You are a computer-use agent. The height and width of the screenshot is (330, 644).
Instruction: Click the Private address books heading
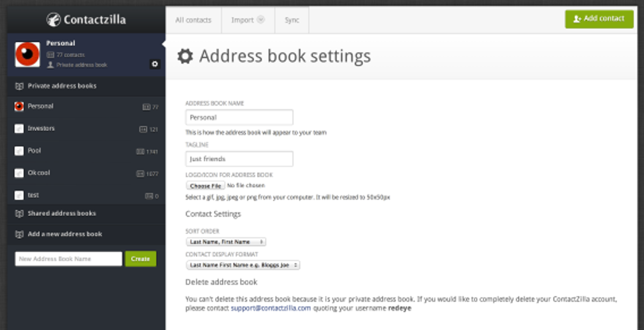pyautogui.click(x=62, y=86)
